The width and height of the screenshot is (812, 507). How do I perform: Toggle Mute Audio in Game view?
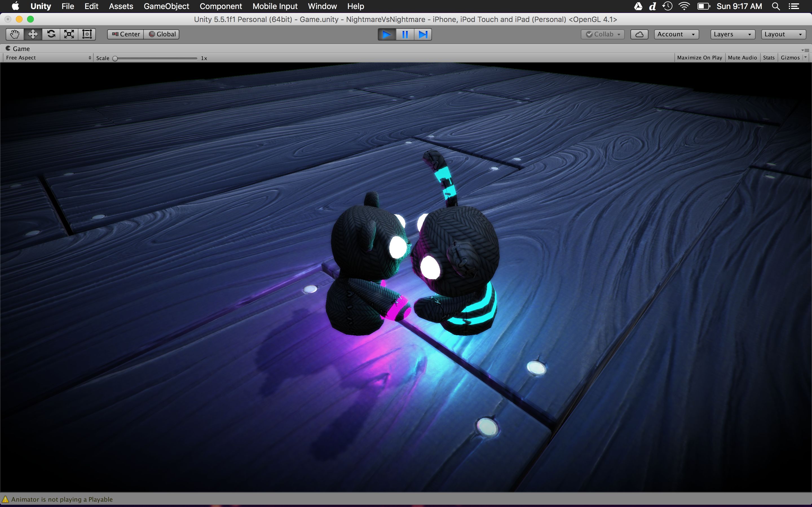742,58
